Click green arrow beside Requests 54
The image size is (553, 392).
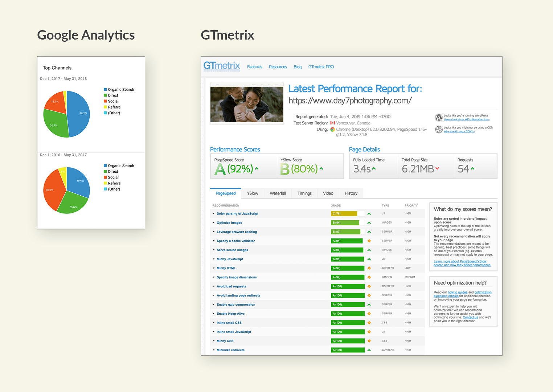472,168
